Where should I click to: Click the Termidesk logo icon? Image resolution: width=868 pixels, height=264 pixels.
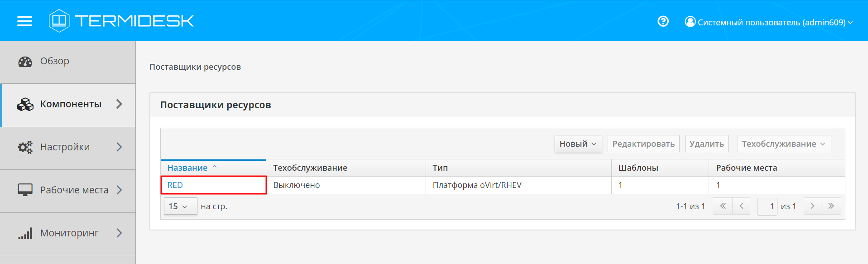point(59,21)
